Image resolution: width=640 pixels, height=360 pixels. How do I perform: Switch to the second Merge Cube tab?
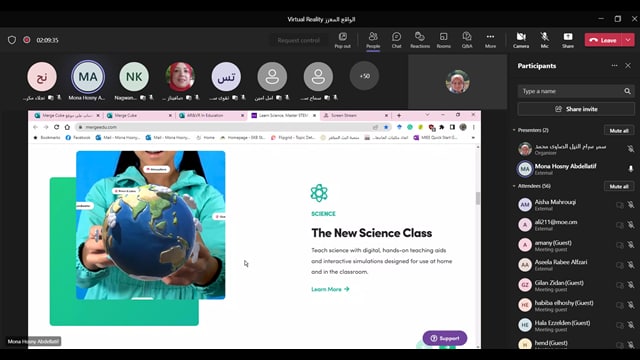(x=139, y=116)
